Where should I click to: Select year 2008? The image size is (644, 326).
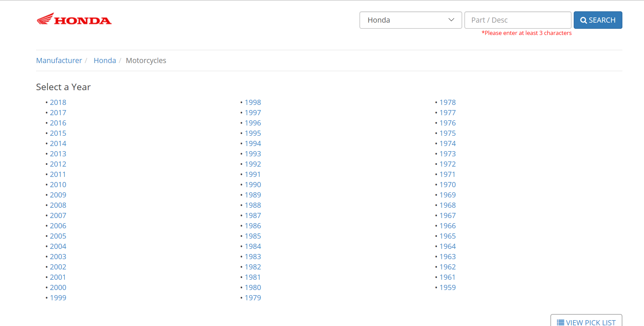58,205
